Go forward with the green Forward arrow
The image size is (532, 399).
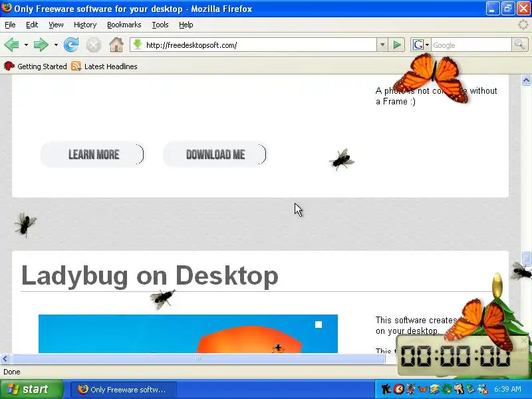pos(41,45)
